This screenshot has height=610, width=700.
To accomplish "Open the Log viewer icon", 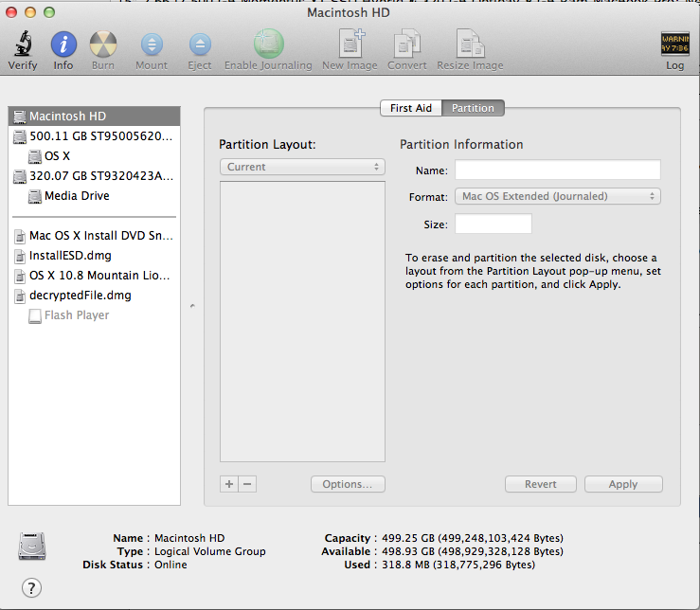I will pyautogui.click(x=675, y=44).
